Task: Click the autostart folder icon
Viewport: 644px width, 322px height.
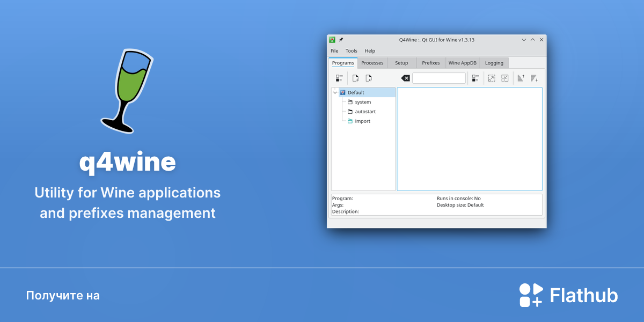Action: pyautogui.click(x=350, y=112)
